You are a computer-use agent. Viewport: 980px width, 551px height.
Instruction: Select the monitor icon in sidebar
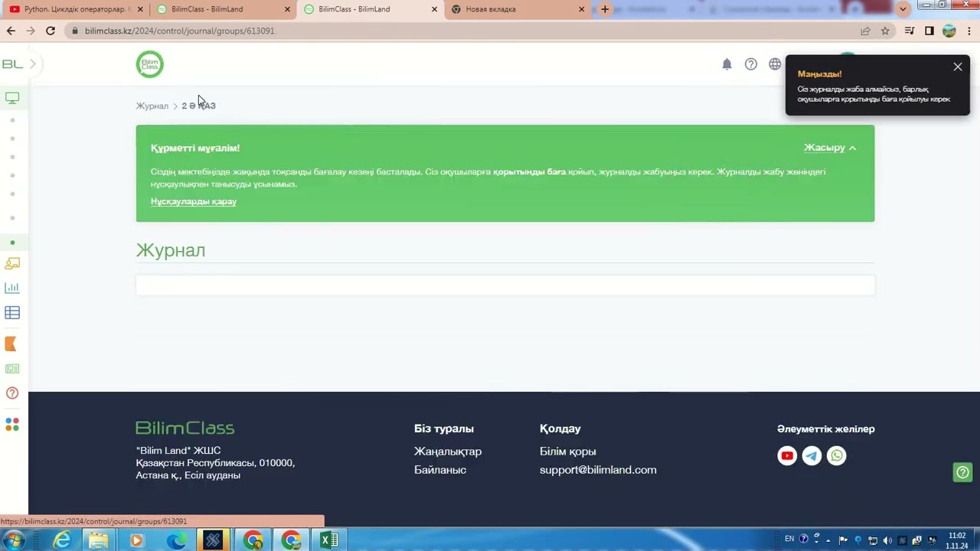[x=12, y=98]
